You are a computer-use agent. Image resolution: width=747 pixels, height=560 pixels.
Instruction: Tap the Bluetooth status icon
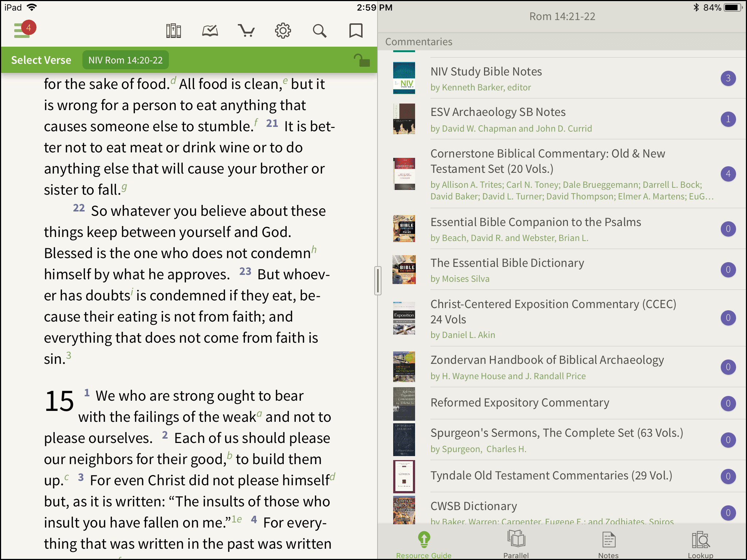click(x=696, y=7)
